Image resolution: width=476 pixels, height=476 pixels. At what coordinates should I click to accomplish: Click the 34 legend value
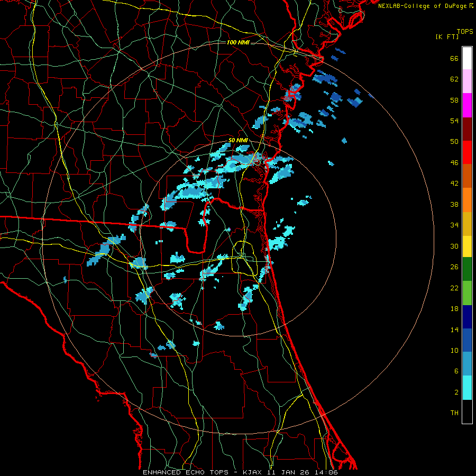click(454, 225)
